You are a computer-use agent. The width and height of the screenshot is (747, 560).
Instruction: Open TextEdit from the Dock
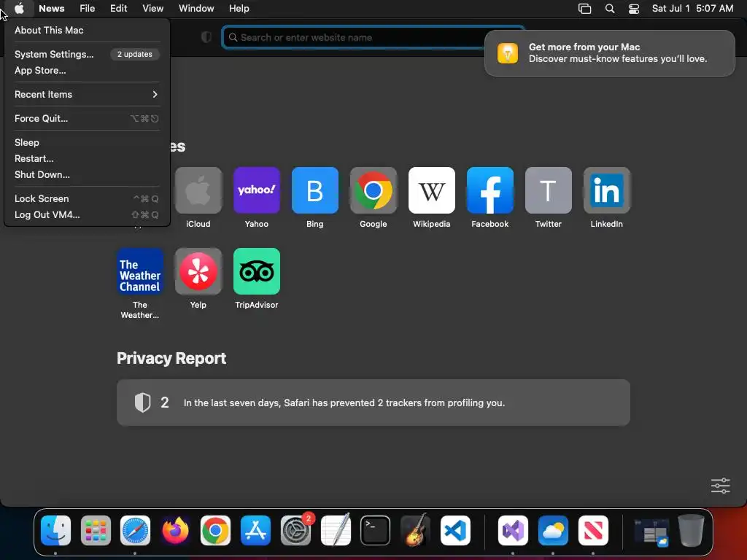click(336, 531)
